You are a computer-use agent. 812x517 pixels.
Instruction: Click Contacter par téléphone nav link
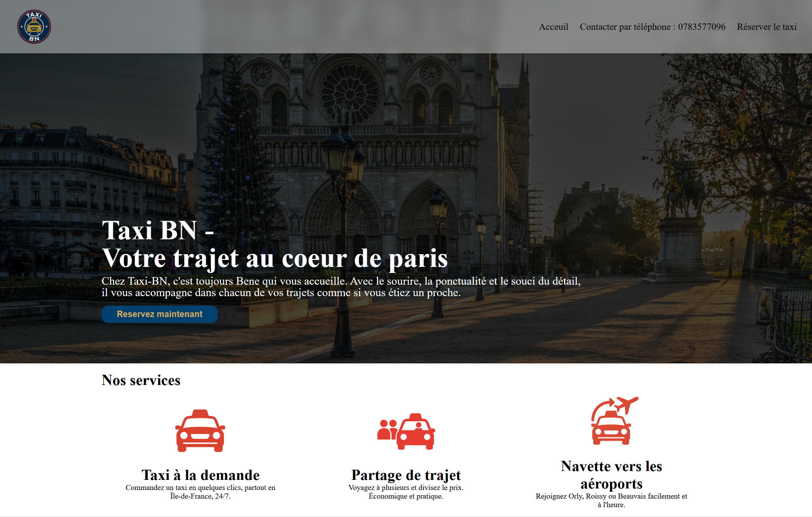click(x=652, y=27)
